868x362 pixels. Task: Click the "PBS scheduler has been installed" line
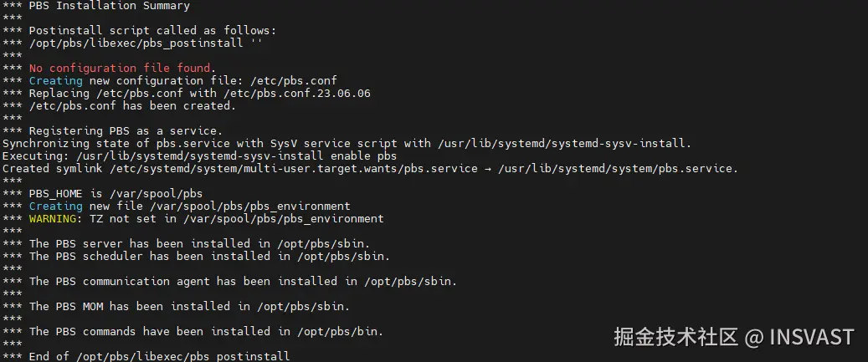(209, 256)
